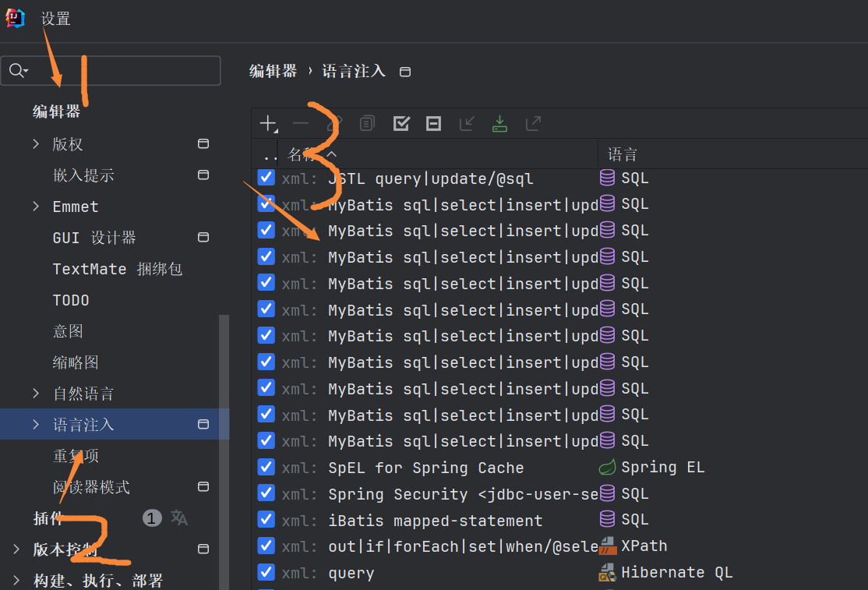Expand the Emmet settings node
This screenshot has height=590, width=868.
36,207
